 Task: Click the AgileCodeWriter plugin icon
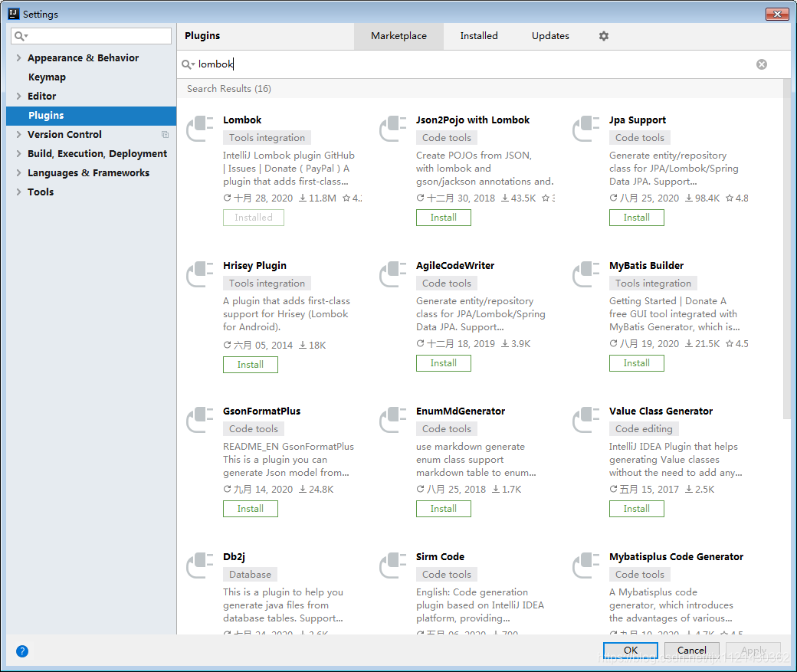393,274
